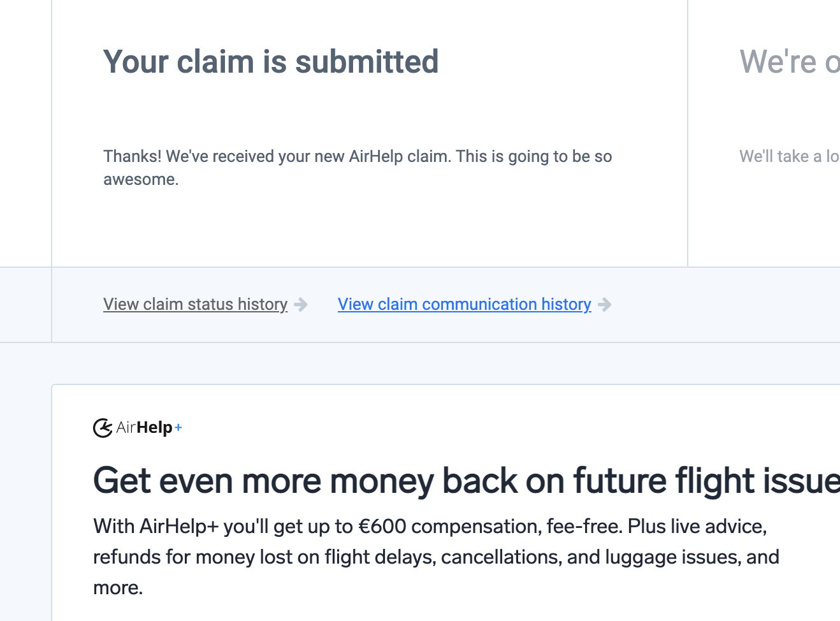The image size is (840, 621).
Task: Click the word 'more.' ending the promo
Action: pyautogui.click(x=118, y=588)
